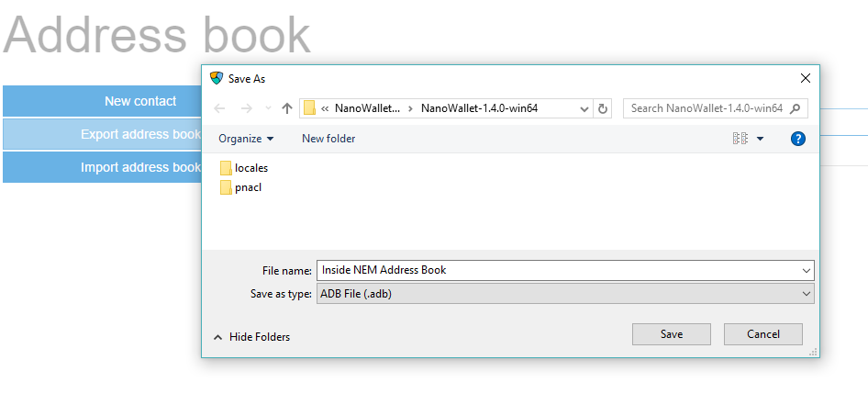Screen dimensions: 868x405
Task: Open recent locations dropdown arrow
Action: pyautogui.click(x=269, y=108)
